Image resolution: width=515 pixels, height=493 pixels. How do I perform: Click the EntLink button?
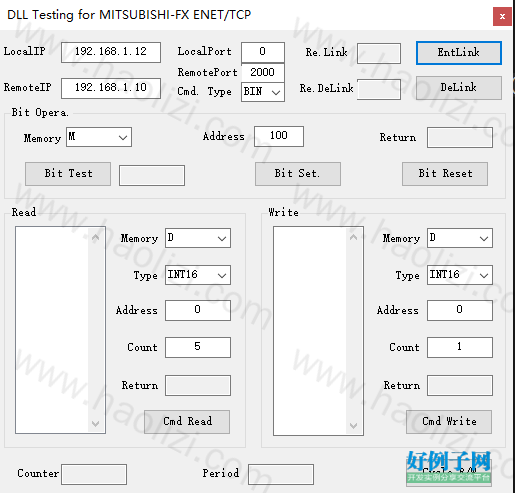point(459,53)
